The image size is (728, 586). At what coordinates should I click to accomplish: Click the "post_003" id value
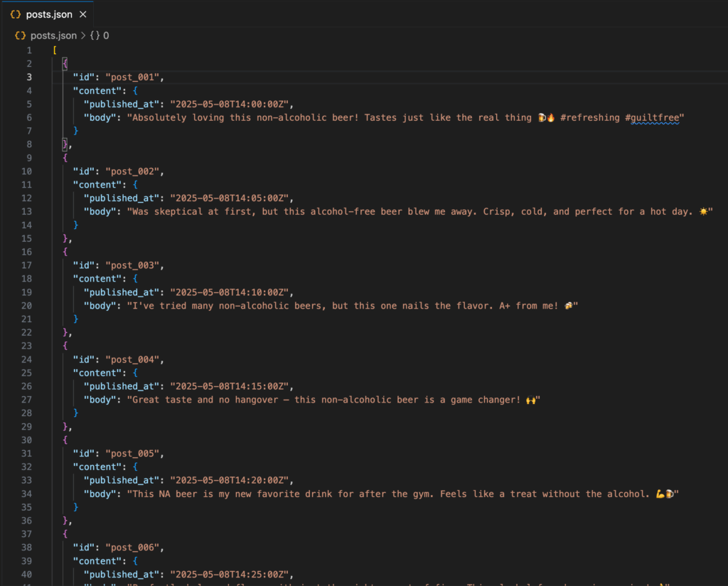(132, 265)
